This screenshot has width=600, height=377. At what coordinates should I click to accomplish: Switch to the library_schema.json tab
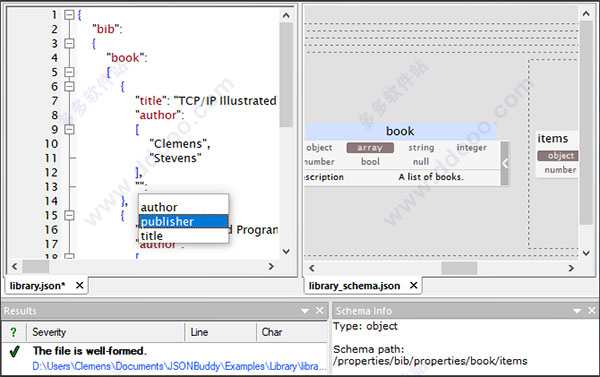click(354, 286)
